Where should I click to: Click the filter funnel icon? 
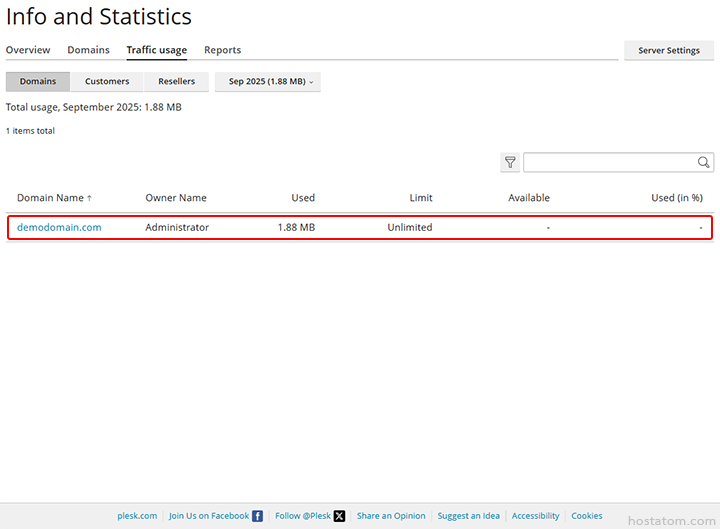510,163
